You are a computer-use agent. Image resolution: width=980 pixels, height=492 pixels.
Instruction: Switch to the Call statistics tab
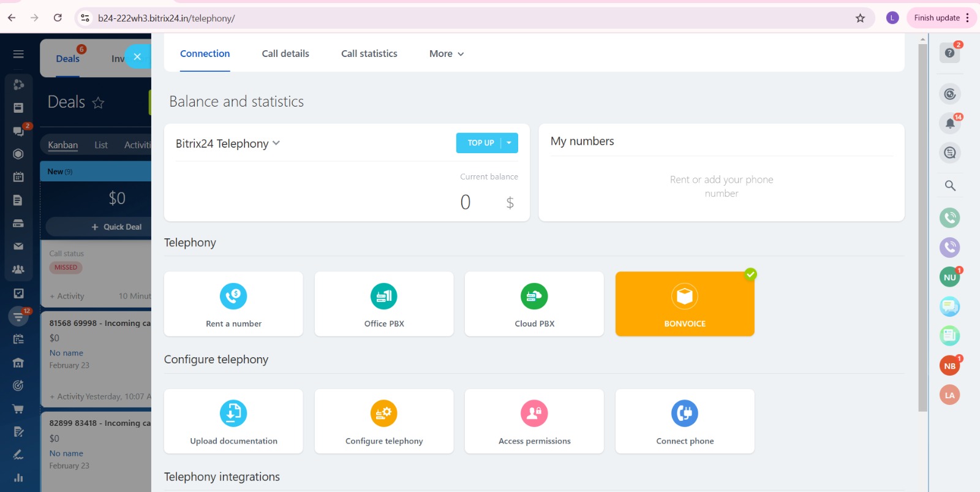(x=369, y=54)
